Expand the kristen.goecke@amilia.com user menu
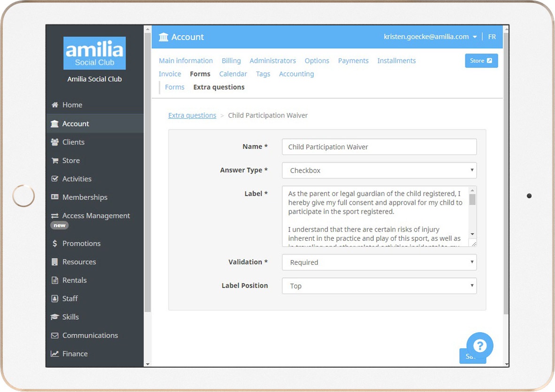555x392 pixels. point(430,37)
